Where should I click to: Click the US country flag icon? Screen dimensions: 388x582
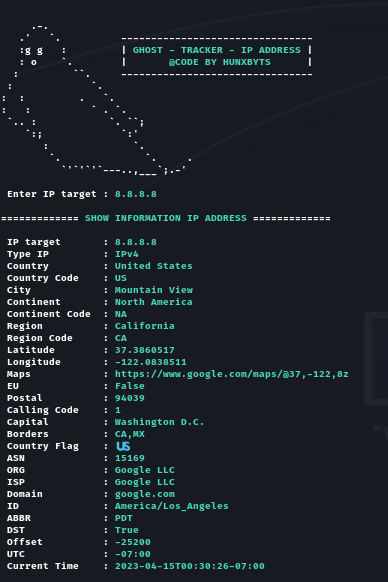(123, 446)
